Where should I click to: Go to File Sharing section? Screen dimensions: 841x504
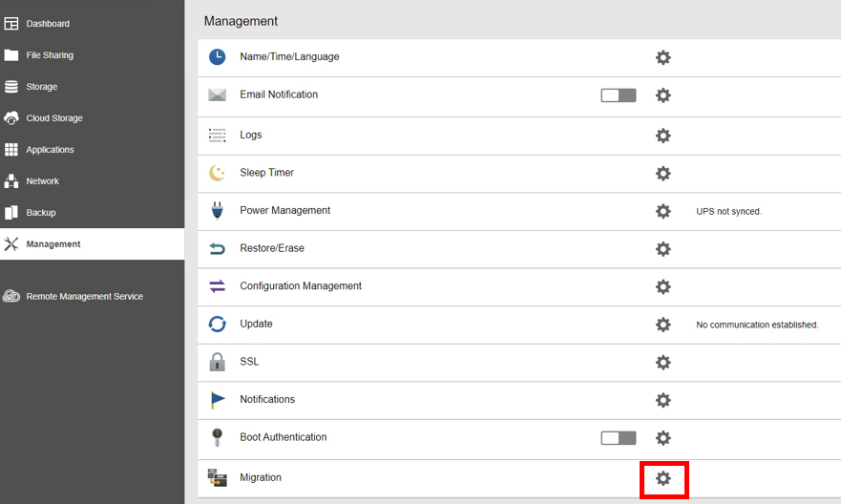50,55
